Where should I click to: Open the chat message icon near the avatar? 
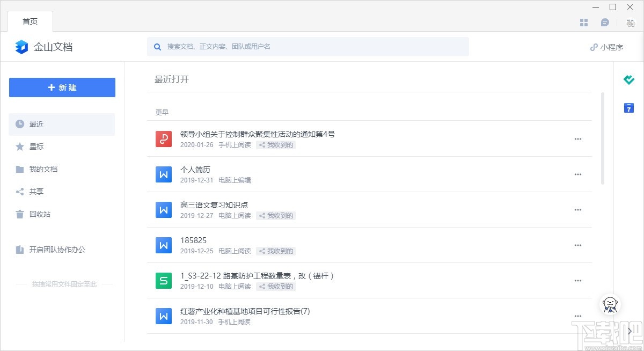[605, 23]
